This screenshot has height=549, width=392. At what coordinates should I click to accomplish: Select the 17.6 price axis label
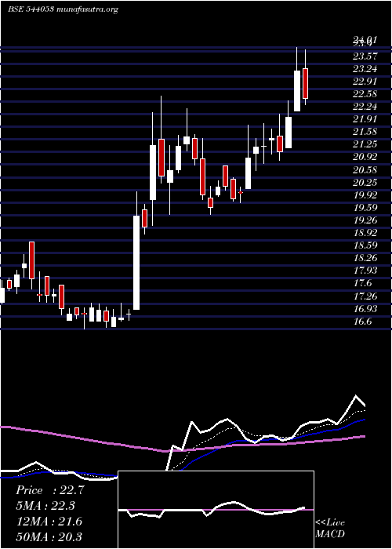pos(362,283)
